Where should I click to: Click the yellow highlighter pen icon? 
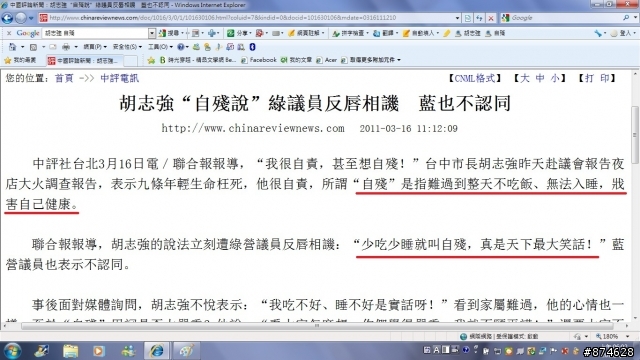(447, 33)
